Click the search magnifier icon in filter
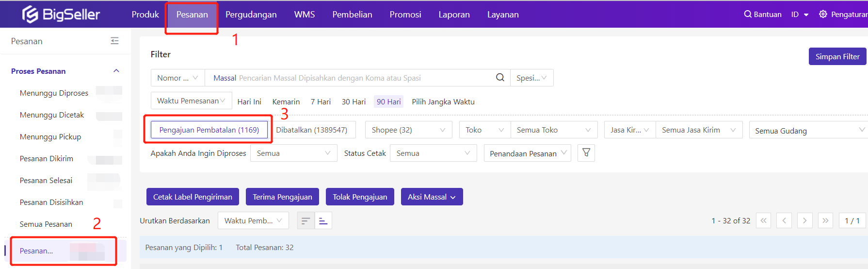Image resolution: width=868 pixels, height=269 pixels. click(500, 78)
